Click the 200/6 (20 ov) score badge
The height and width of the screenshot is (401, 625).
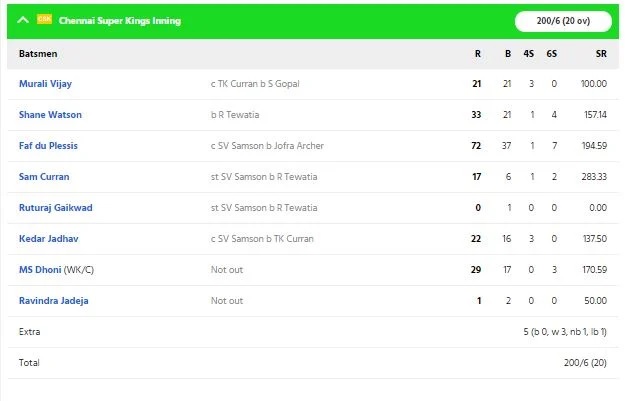click(563, 21)
